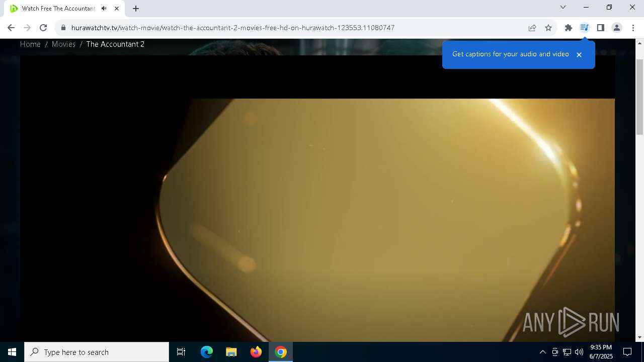Open Chrome three-dot menu
This screenshot has height=362, width=644.
pyautogui.click(x=633, y=28)
